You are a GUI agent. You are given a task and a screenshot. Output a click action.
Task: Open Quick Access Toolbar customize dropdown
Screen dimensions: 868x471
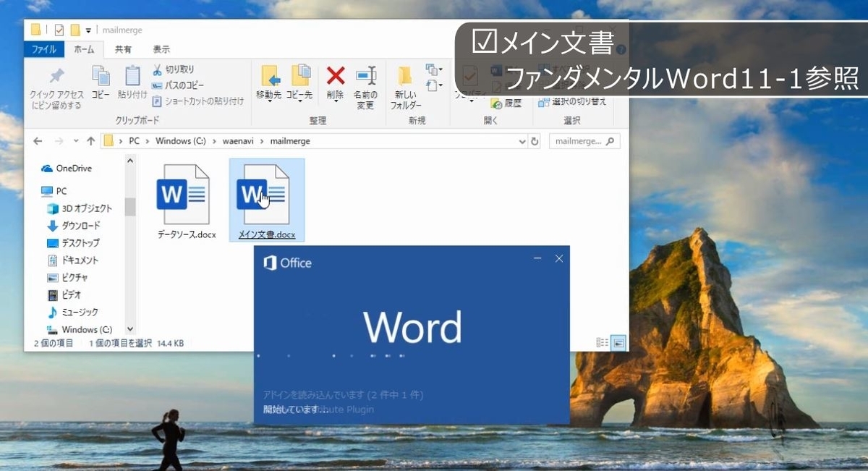point(88,30)
